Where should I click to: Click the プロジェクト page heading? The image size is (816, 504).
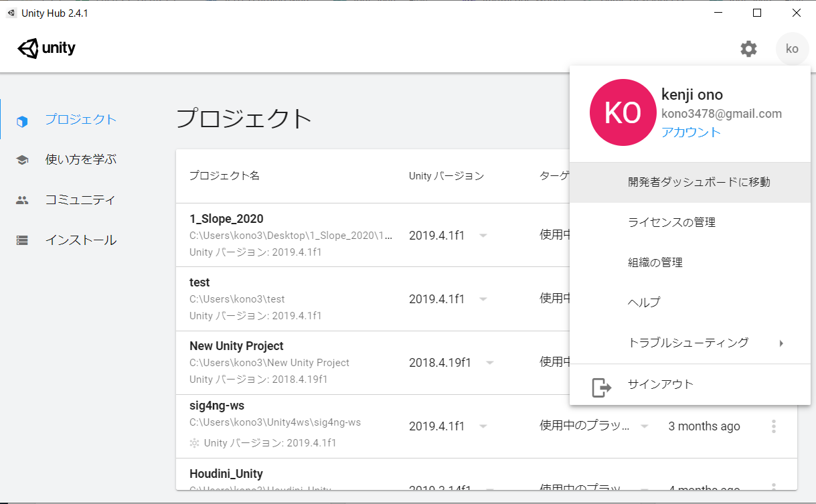point(244,118)
